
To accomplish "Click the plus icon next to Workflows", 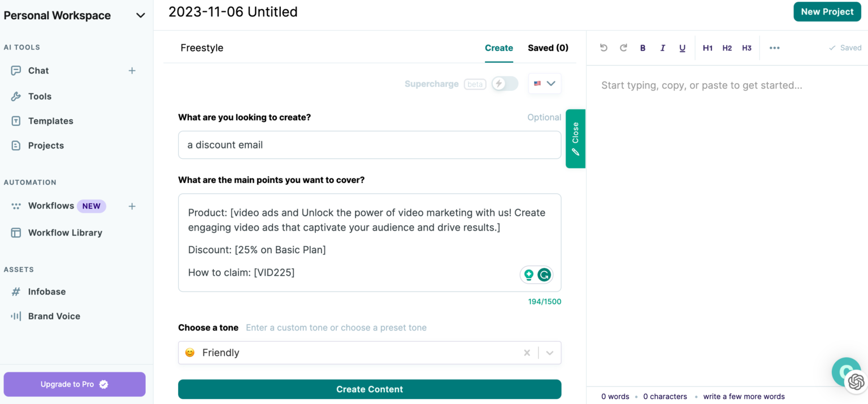I will [x=132, y=206].
